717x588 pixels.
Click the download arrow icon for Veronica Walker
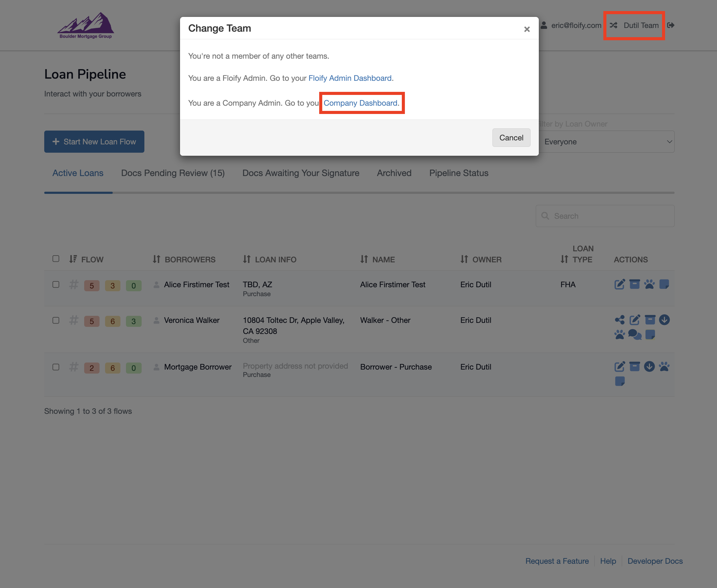pyautogui.click(x=664, y=320)
